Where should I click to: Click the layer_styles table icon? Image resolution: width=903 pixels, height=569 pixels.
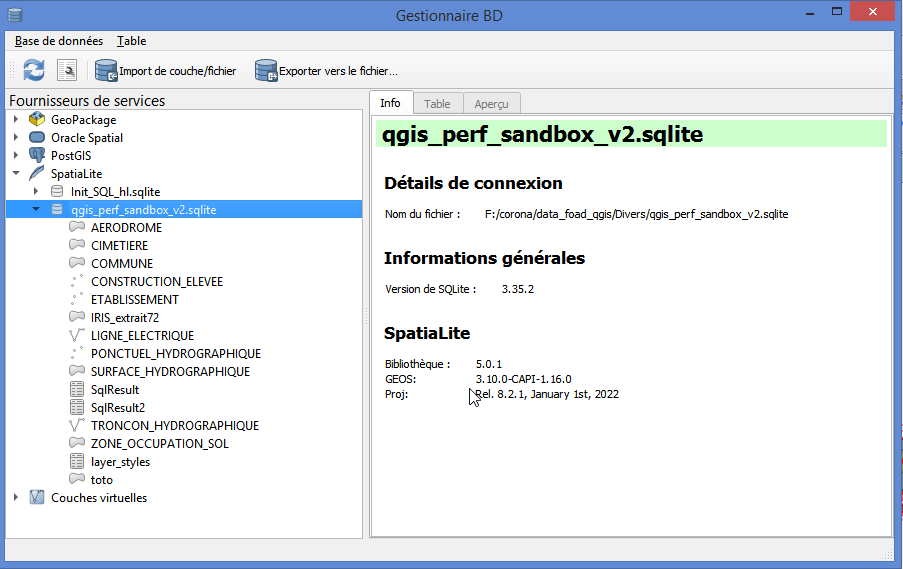pos(77,461)
